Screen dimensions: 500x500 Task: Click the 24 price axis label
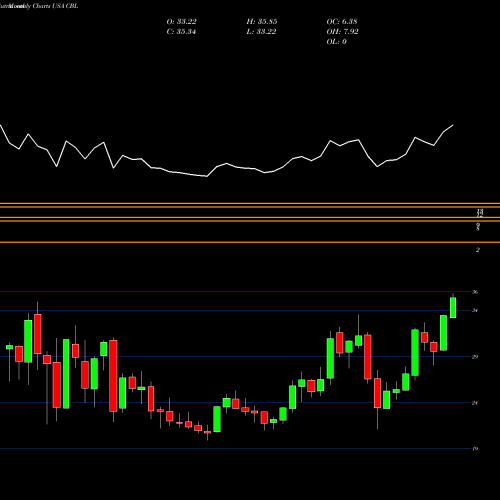click(x=475, y=403)
